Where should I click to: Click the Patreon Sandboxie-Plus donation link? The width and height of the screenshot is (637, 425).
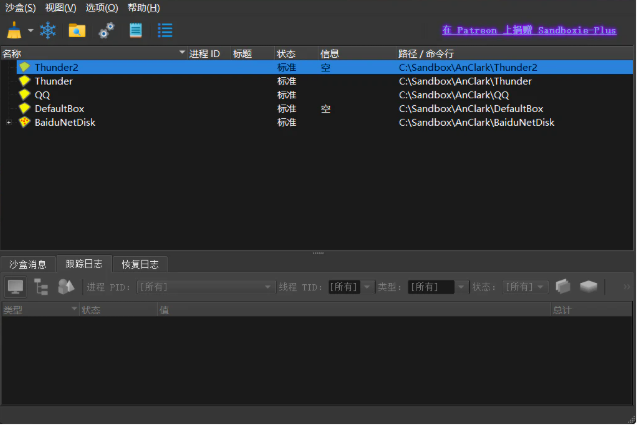528,31
